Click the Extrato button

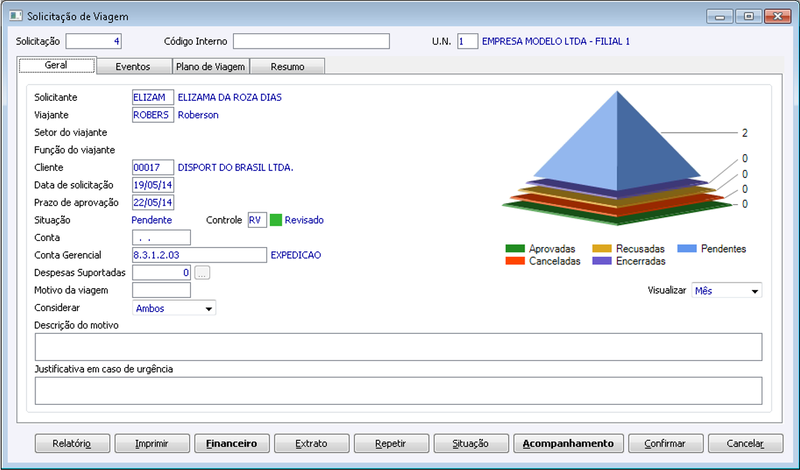(x=312, y=443)
